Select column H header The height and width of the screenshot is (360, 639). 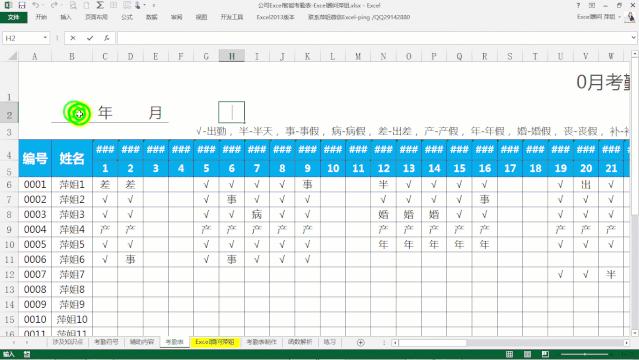pyautogui.click(x=231, y=56)
